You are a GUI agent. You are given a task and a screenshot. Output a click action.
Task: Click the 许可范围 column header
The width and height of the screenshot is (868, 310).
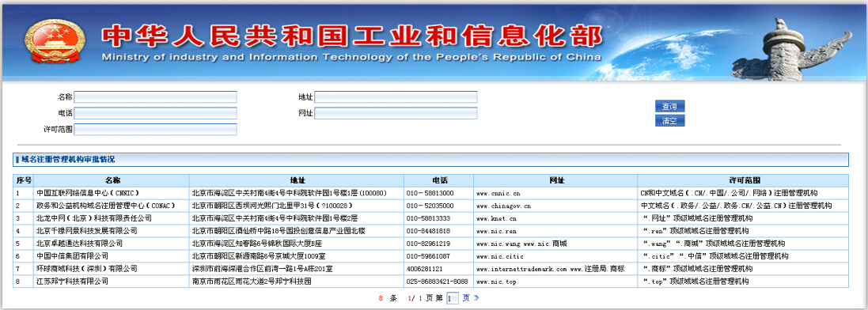[744, 180]
